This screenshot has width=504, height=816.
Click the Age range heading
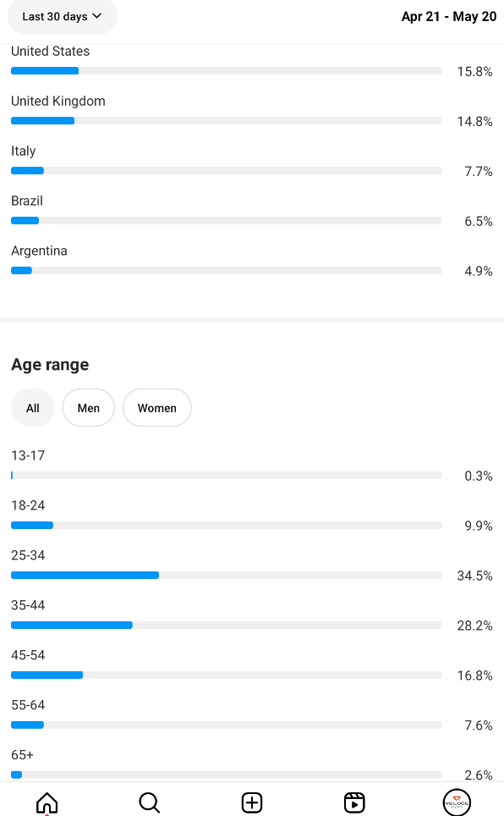click(x=50, y=365)
